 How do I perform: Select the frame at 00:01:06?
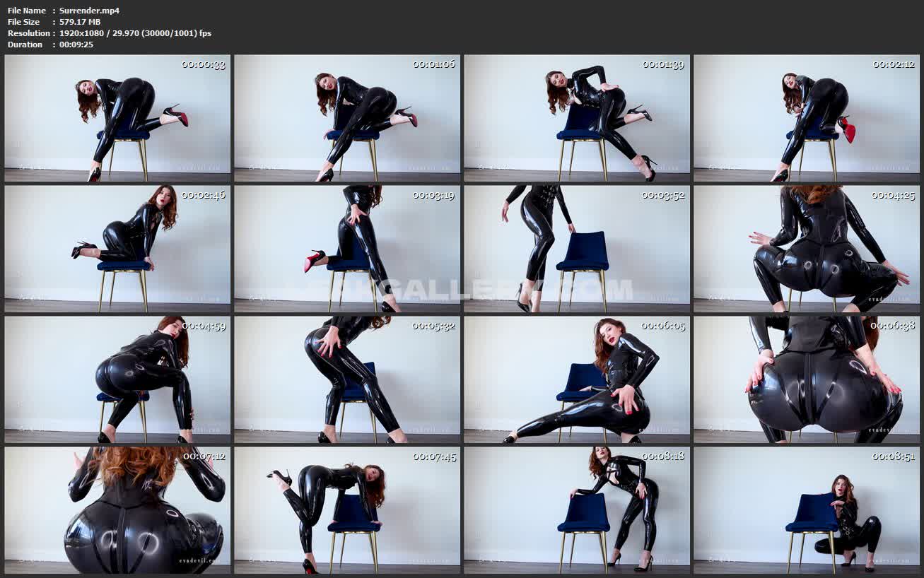(x=347, y=119)
